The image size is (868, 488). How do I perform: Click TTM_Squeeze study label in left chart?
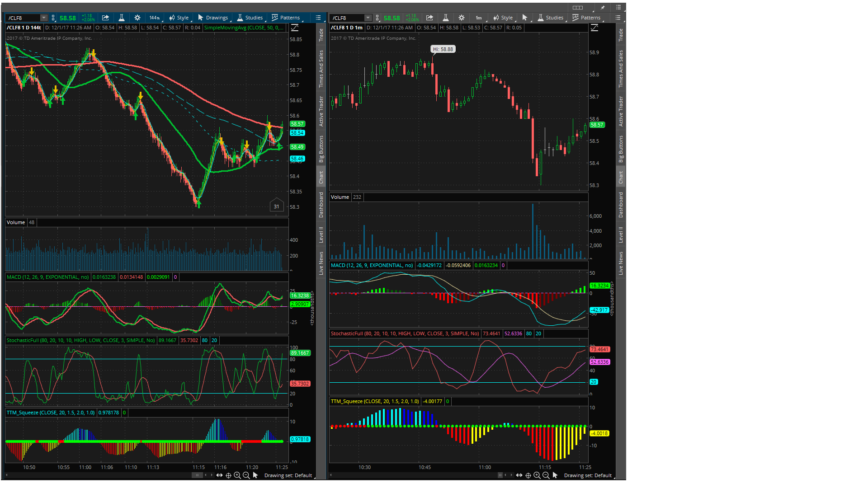click(x=51, y=413)
